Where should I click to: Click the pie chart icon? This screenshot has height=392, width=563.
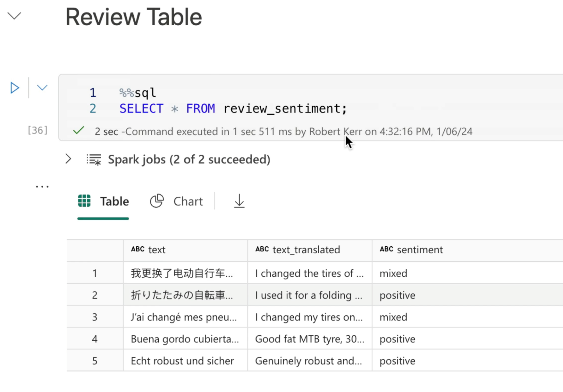[x=157, y=201]
